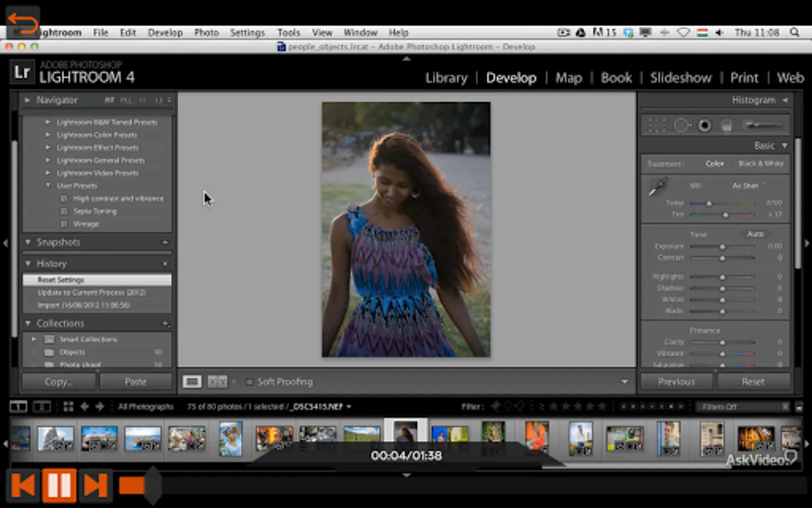Select the Adjustment Brush tool

click(762, 125)
